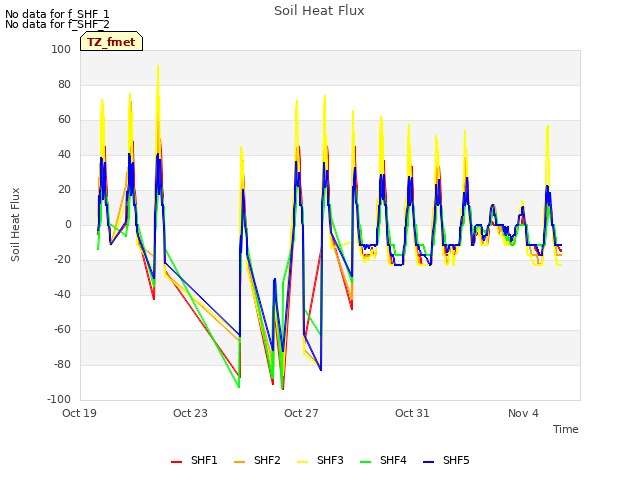Click the Time axis title
640x480 pixels.
click(x=566, y=429)
